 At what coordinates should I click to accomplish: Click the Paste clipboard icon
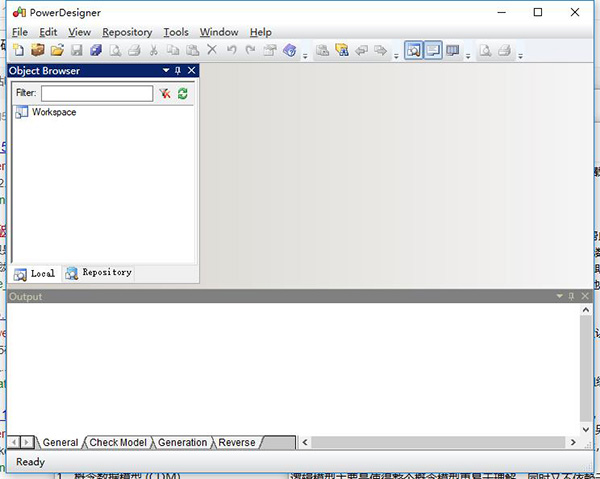(192, 50)
